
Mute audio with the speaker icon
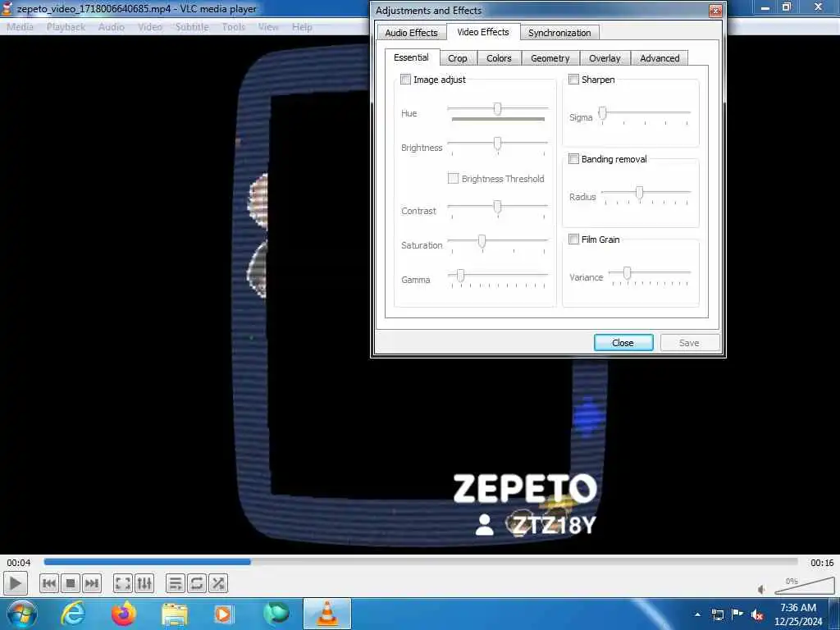762,590
